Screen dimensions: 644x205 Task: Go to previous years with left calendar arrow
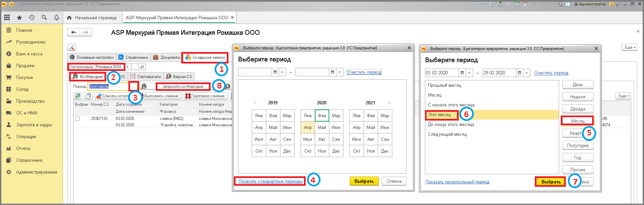(254, 103)
